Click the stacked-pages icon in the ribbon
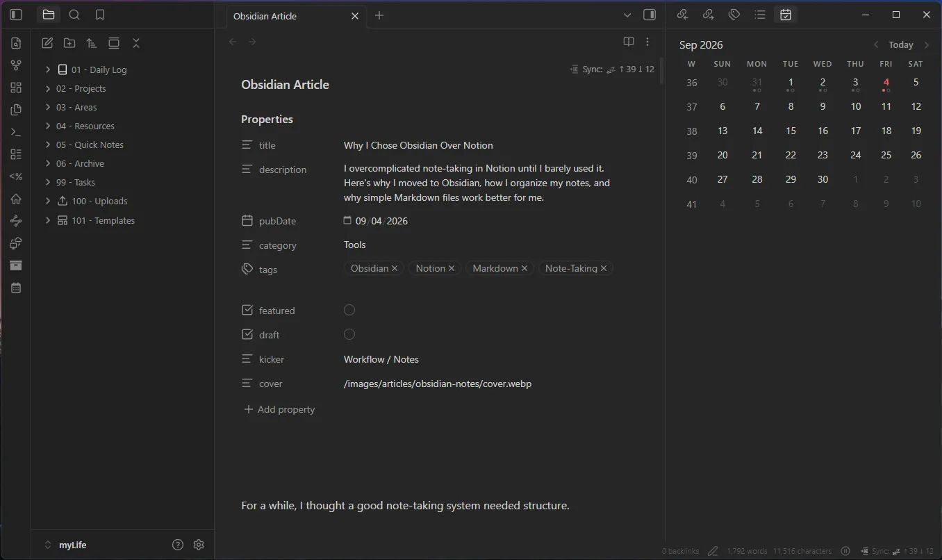Screen dimensions: 942x560 pos(16,110)
